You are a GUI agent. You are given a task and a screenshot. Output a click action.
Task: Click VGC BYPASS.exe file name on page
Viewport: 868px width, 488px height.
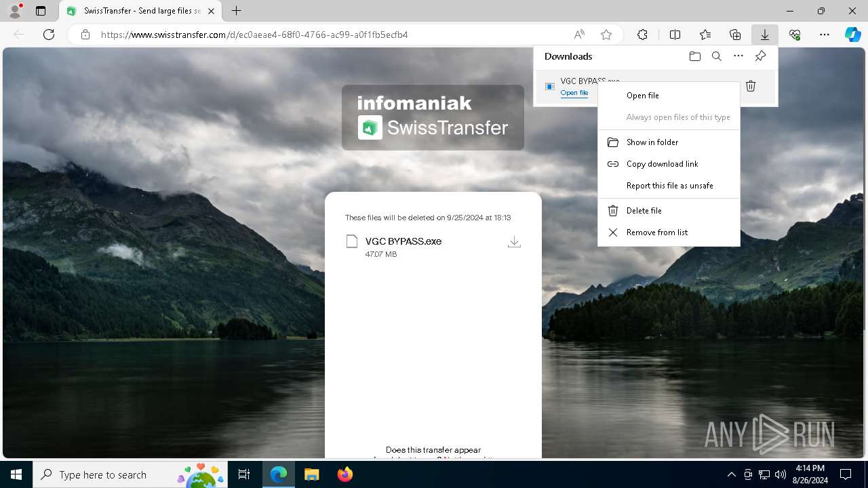403,241
